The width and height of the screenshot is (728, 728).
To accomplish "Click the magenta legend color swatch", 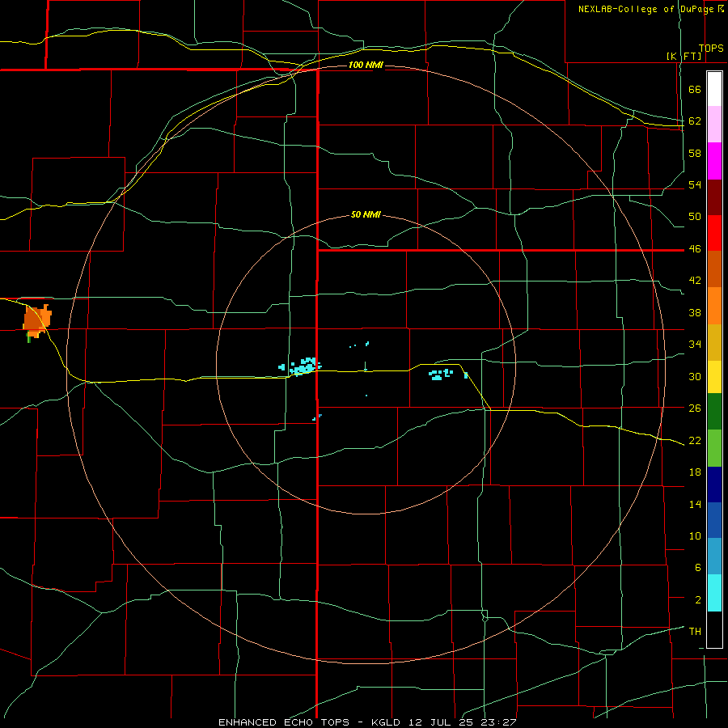I will pos(714,161).
